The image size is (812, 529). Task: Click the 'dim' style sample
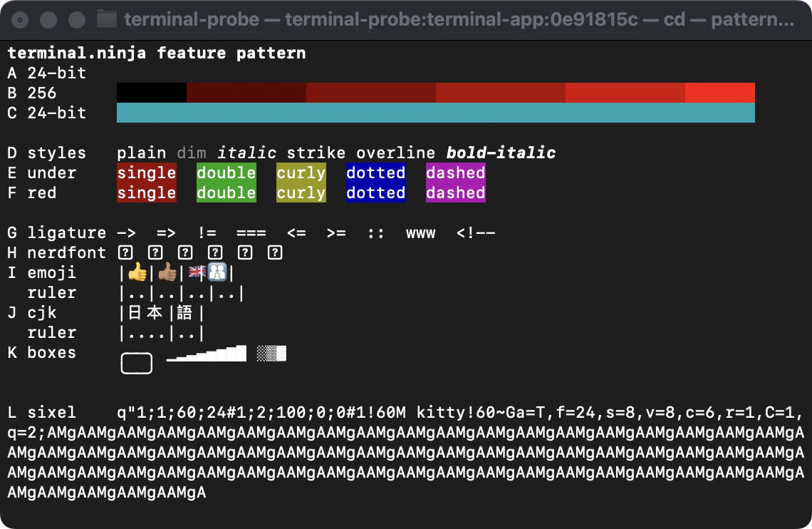(192, 153)
